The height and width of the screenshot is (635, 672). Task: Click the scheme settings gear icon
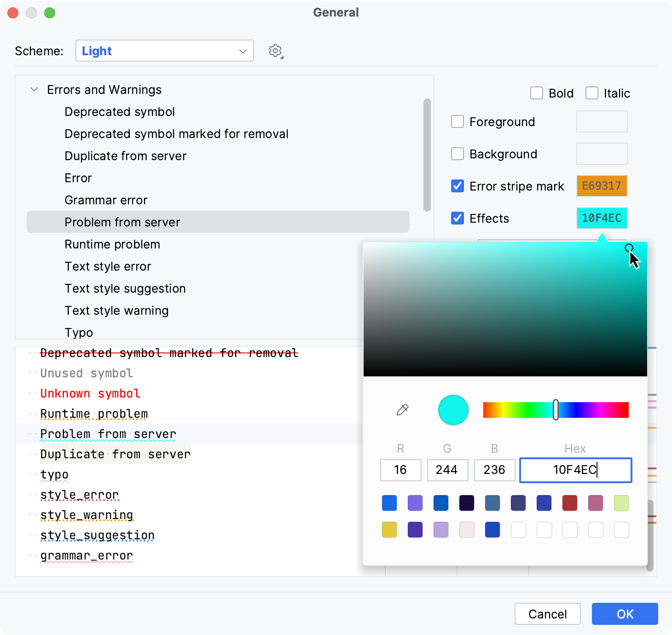(275, 51)
